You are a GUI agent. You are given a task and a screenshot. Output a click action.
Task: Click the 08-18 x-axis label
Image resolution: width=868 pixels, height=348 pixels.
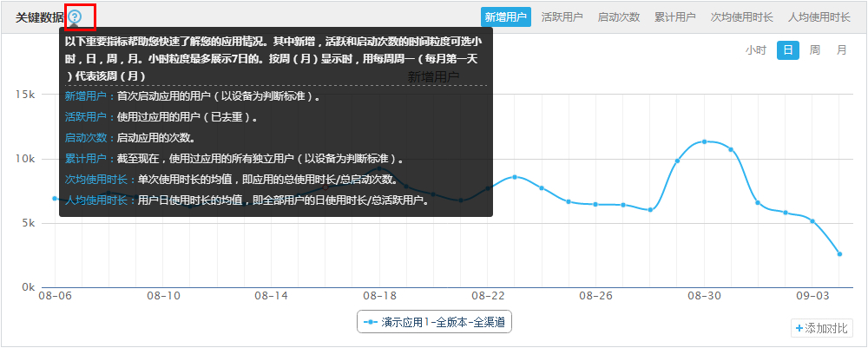[379, 296]
